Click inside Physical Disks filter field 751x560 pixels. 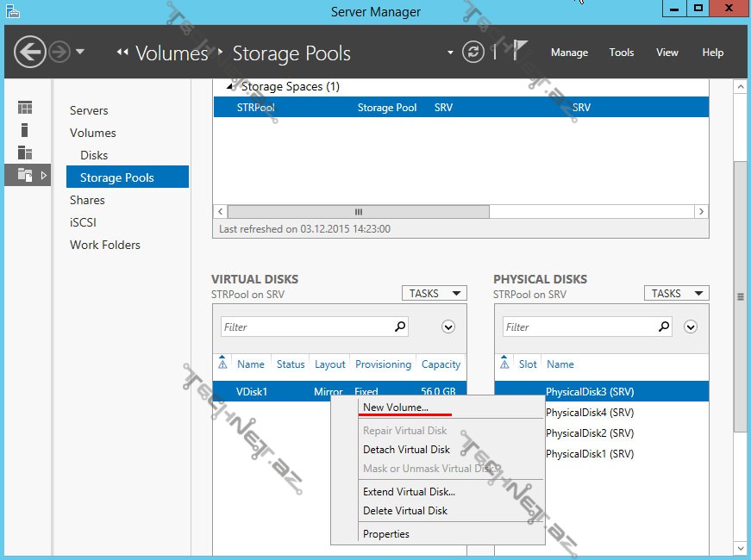click(x=578, y=327)
